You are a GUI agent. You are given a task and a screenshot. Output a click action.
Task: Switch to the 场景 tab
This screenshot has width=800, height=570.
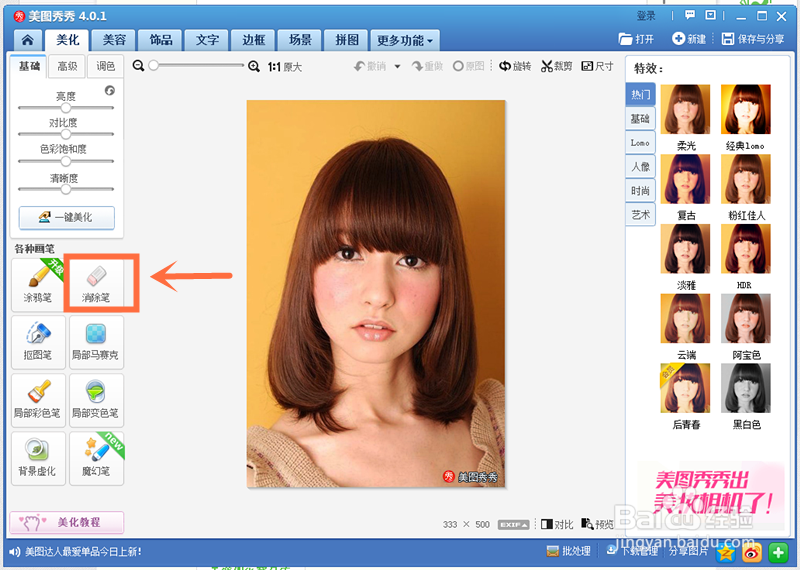[300, 40]
